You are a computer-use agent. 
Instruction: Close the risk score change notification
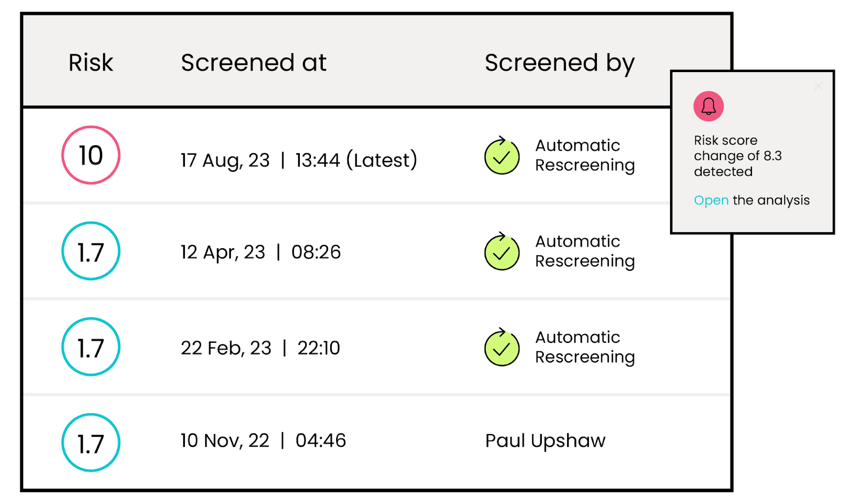[x=818, y=86]
